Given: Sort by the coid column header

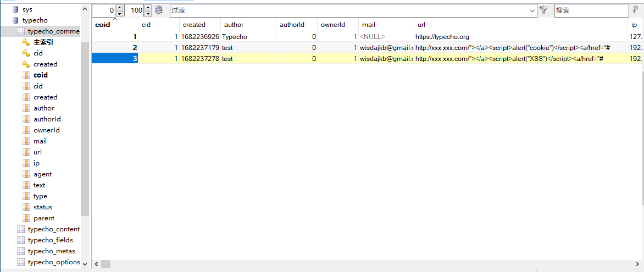Looking at the screenshot, I should point(115,25).
